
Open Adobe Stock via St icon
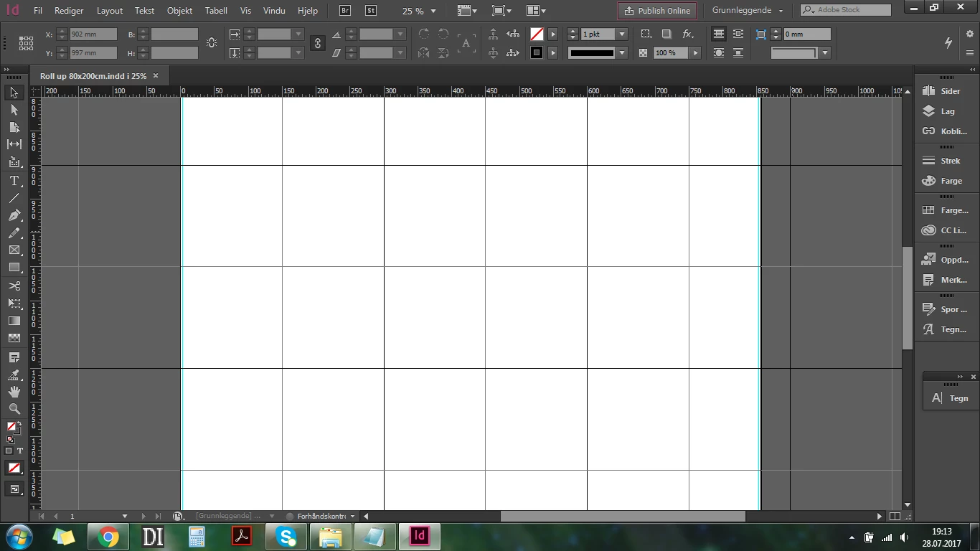tap(370, 11)
